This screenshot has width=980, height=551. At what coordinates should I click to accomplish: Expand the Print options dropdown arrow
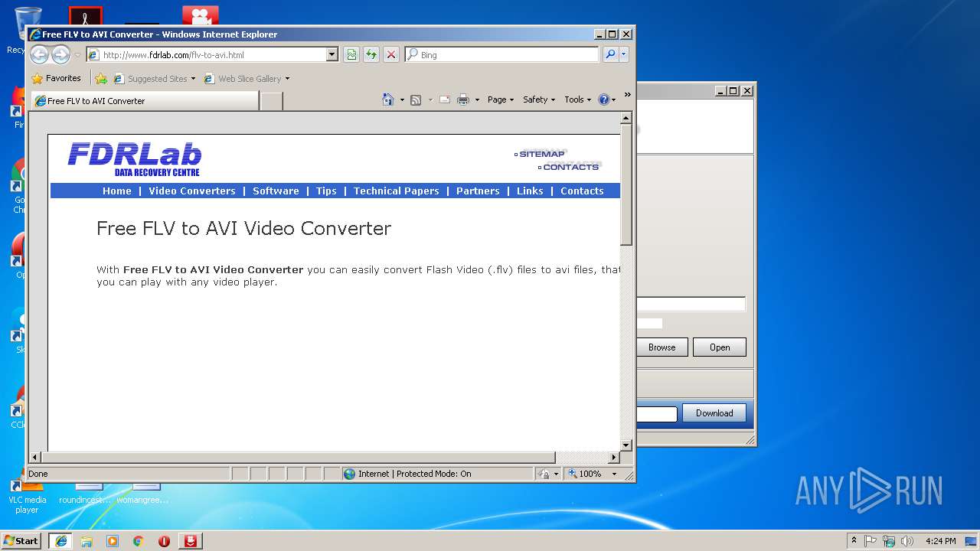[x=477, y=99]
